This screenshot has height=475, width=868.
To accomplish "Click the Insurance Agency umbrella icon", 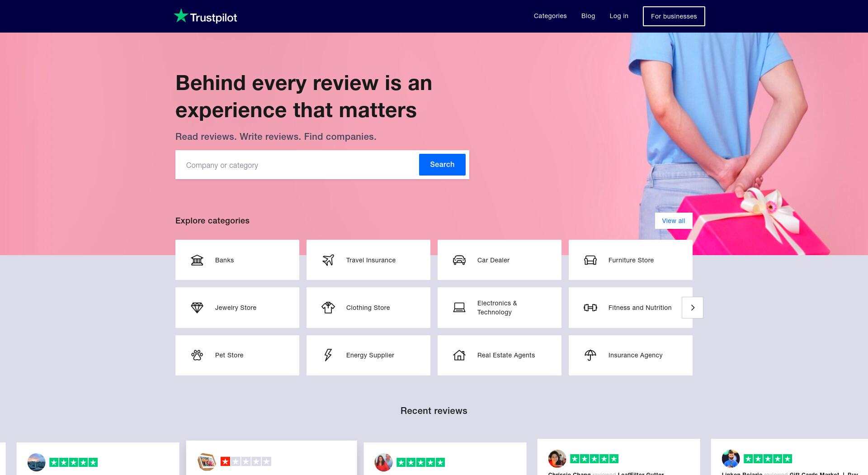I will (x=590, y=355).
